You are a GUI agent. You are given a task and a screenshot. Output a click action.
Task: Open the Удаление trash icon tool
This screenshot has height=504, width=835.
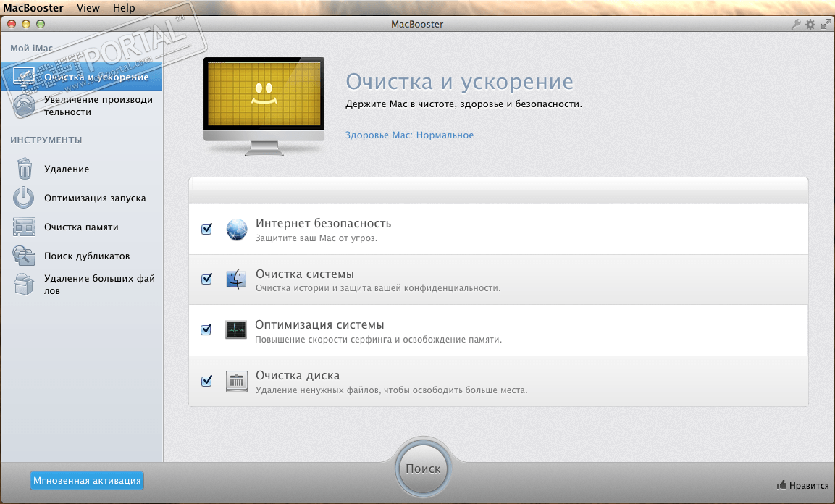25,169
